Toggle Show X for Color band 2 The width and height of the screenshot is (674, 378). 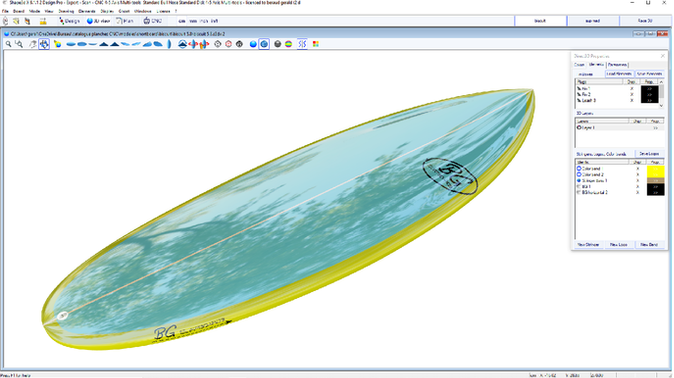pos(637,175)
